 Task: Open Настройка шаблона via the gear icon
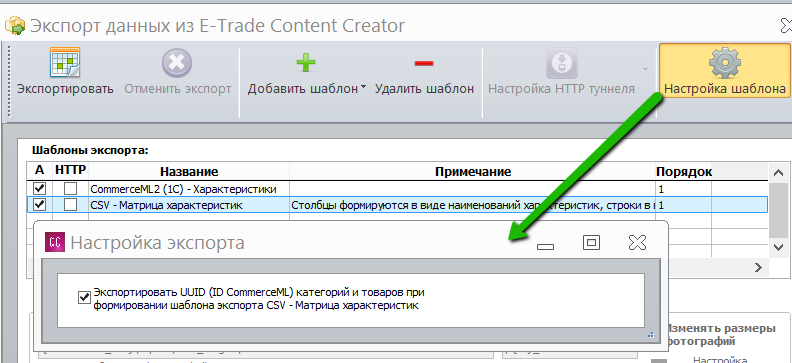coord(724,63)
